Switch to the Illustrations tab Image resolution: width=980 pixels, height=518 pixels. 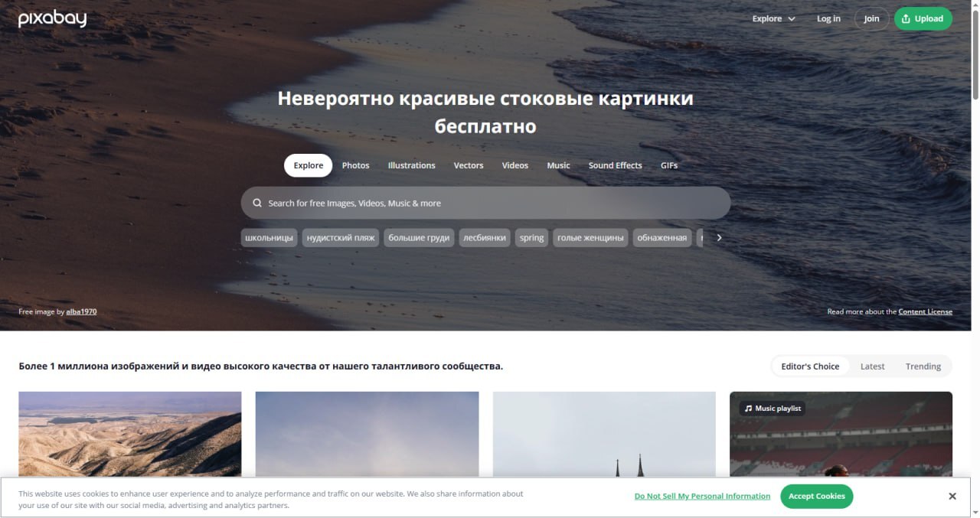coord(411,165)
